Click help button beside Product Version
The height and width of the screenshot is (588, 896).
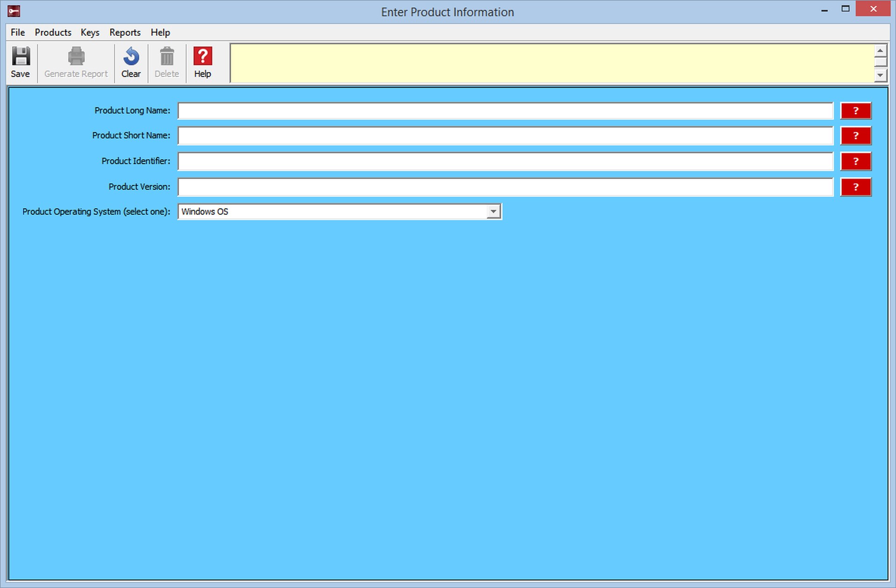855,187
